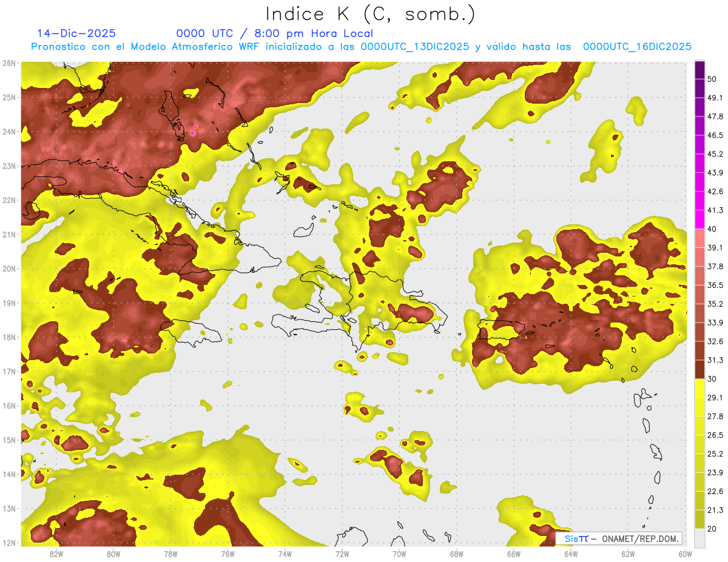Click the '68W' longitude label
Viewport: 728px width, 562px height.
click(x=456, y=554)
